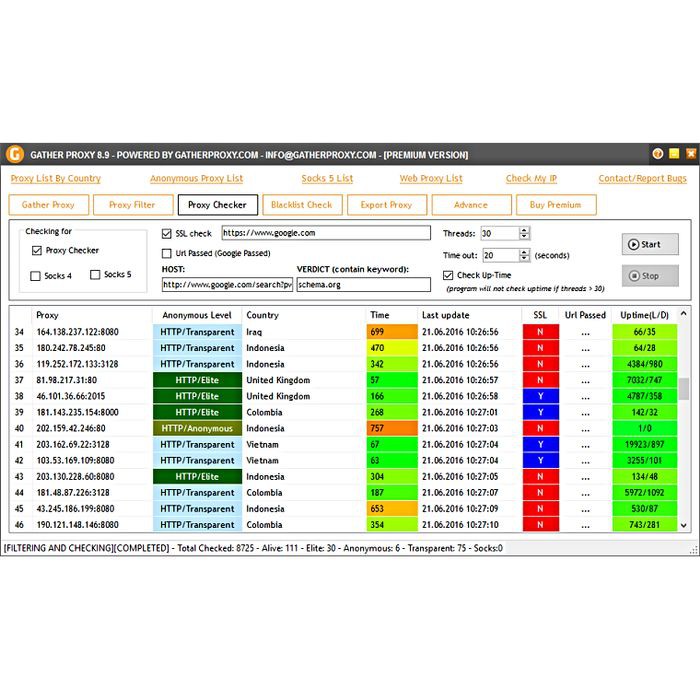Uncheck the Check Up-Time option
Viewport: 700px width, 700px height.
point(448,275)
